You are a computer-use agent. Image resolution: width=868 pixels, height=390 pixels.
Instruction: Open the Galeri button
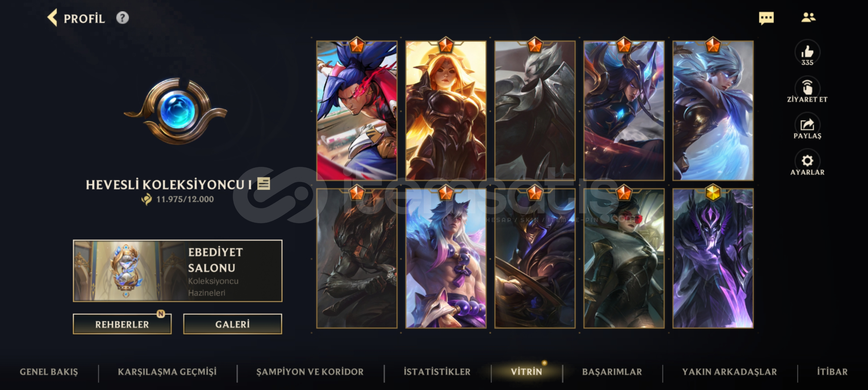point(232,324)
